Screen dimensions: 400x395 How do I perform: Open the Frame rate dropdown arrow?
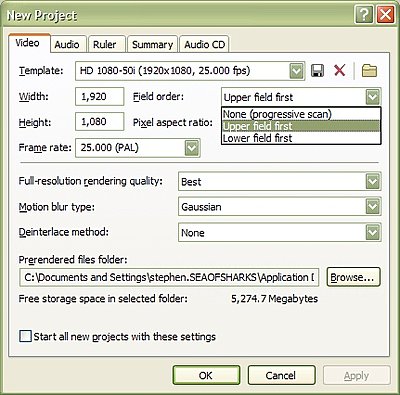click(192, 148)
